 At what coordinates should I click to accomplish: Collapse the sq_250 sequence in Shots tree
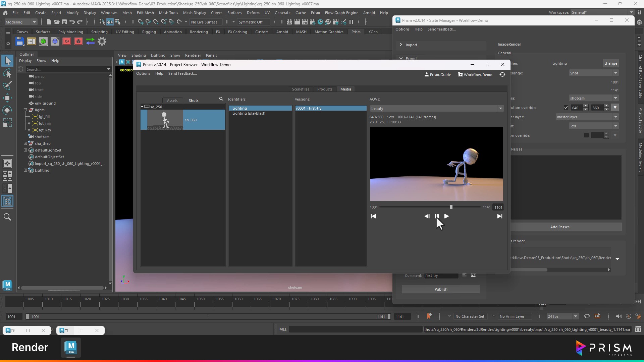(x=142, y=107)
